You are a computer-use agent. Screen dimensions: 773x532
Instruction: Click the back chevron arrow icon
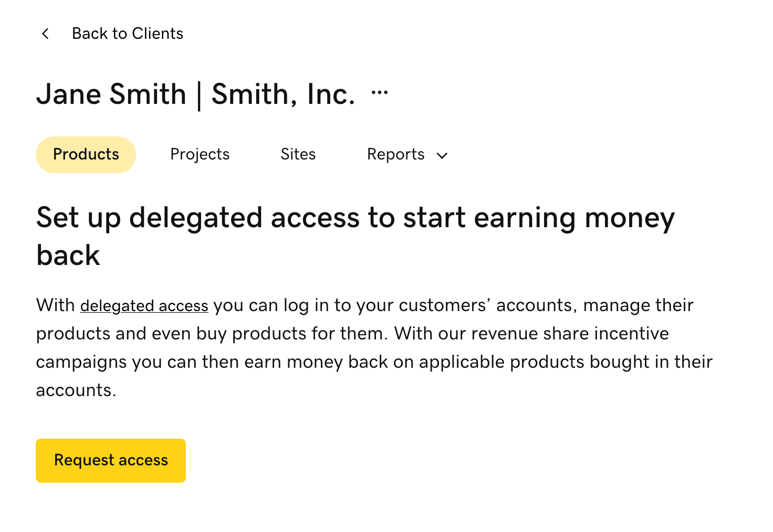click(x=46, y=34)
